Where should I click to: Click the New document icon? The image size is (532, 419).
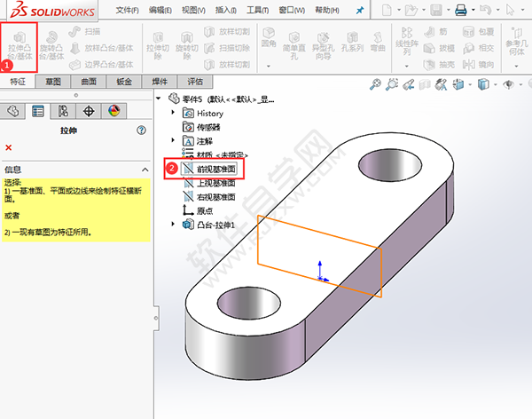point(387,10)
